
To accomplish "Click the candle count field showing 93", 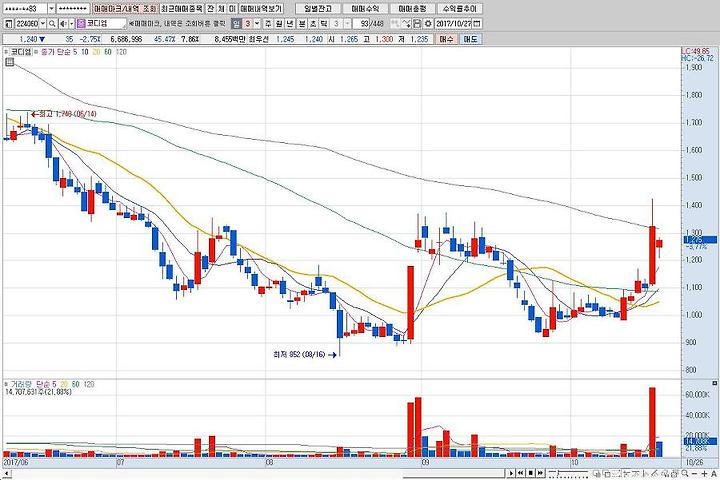I will click(363, 23).
